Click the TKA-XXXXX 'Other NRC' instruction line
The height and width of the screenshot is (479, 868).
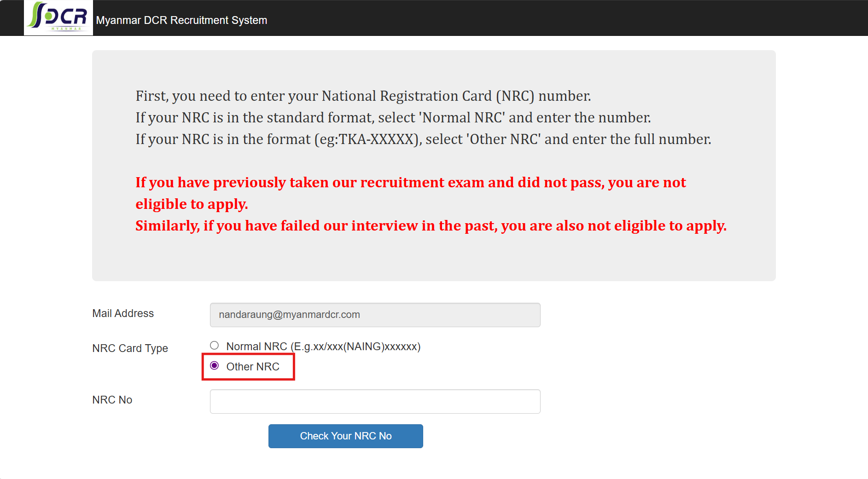point(423,139)
